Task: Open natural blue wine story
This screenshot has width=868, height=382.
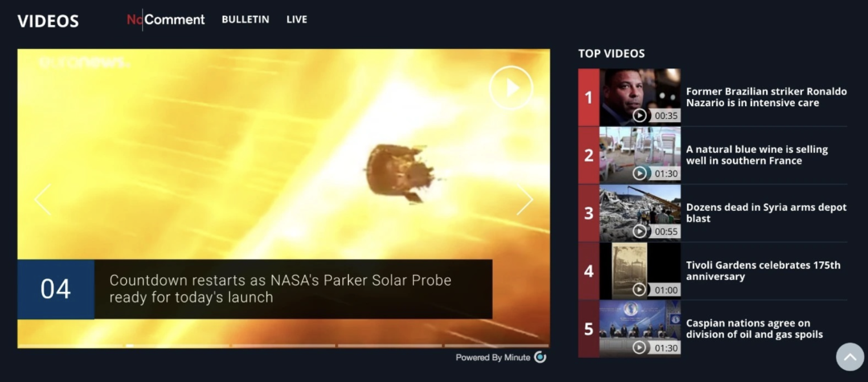Action: tap(757, 155)
